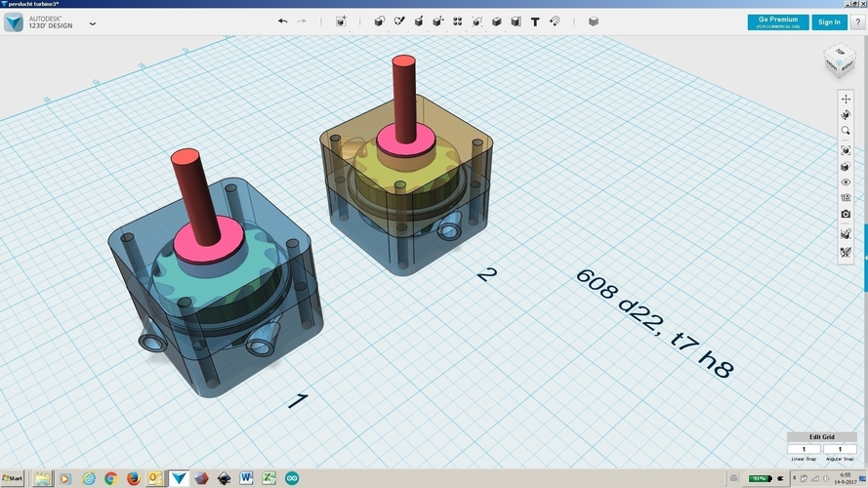The height and width of the screenshot is (488, 868).
Task: Click the Fit view icon
Action: click(846, 150)
